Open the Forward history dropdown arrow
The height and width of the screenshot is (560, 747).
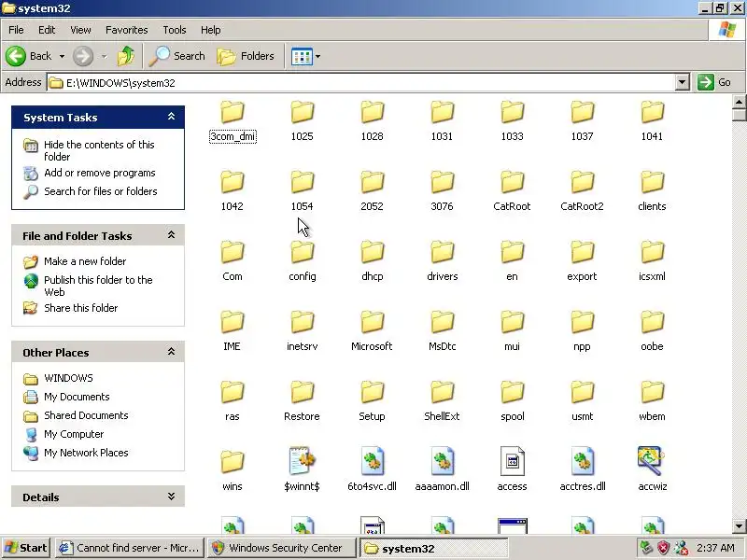click(x=104, y=56)
